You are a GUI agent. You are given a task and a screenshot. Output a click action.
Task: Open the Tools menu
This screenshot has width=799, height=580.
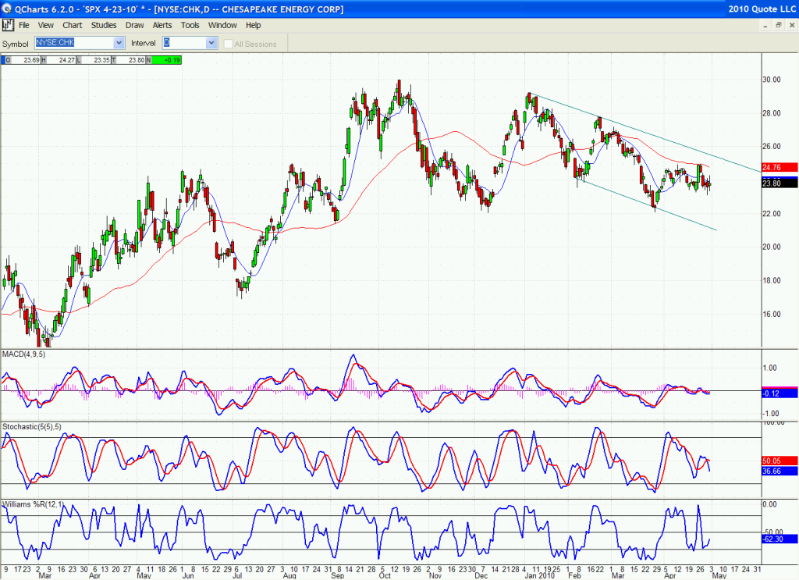click(x=190, y=24)
